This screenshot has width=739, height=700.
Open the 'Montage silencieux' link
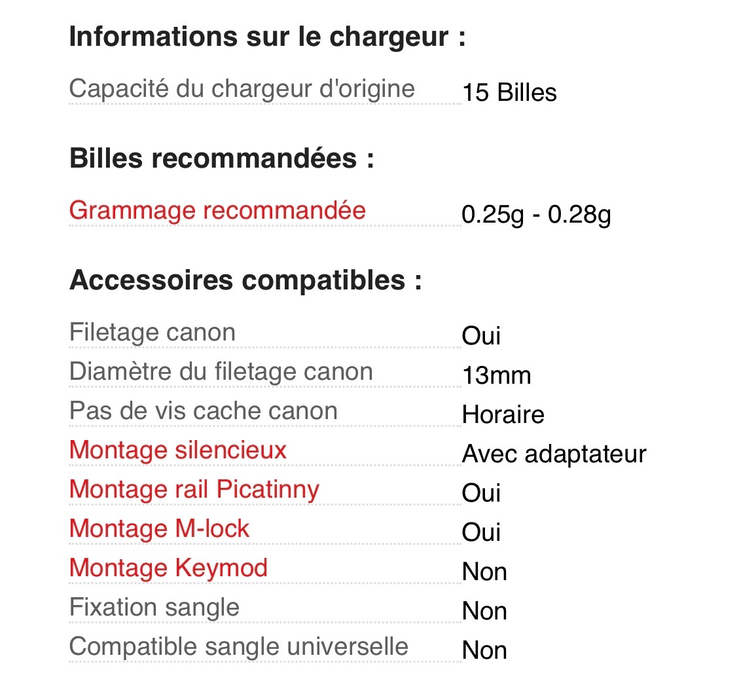pyautogui.click(x=178, y=451)
